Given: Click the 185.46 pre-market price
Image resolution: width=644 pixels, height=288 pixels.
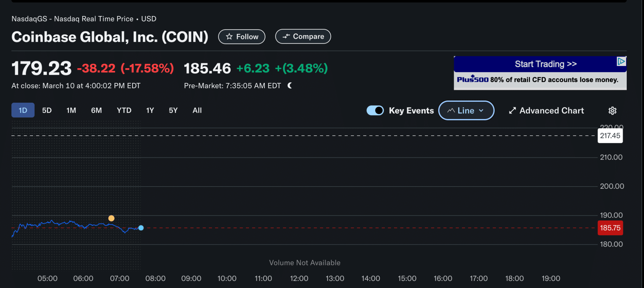Looking at the screenshot, I should click(207, 68).
